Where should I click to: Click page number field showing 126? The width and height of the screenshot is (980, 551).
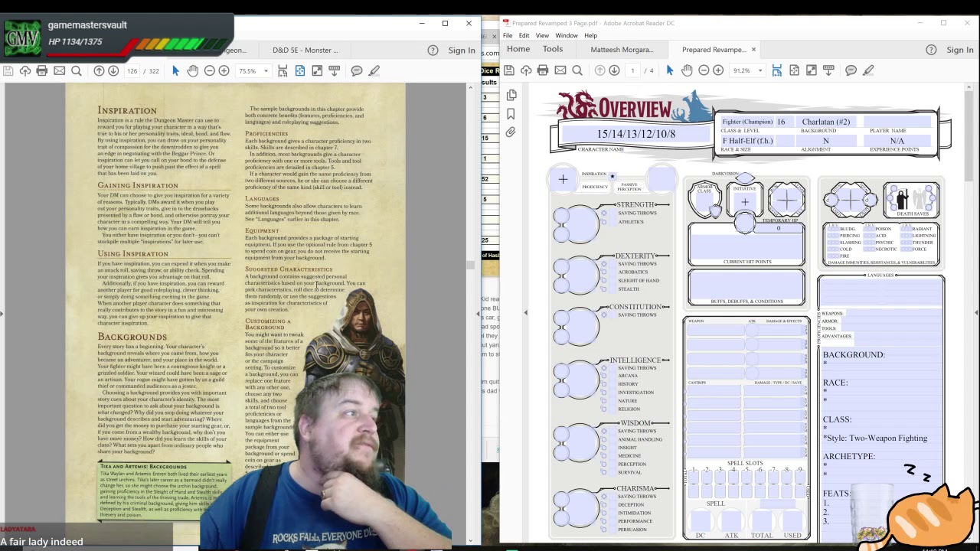tap(133, 70)
